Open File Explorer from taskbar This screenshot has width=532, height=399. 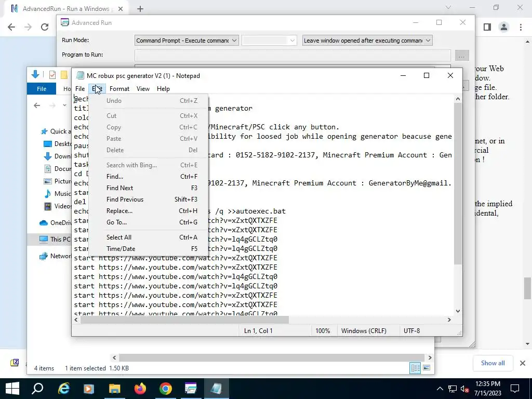pos(114,389)
